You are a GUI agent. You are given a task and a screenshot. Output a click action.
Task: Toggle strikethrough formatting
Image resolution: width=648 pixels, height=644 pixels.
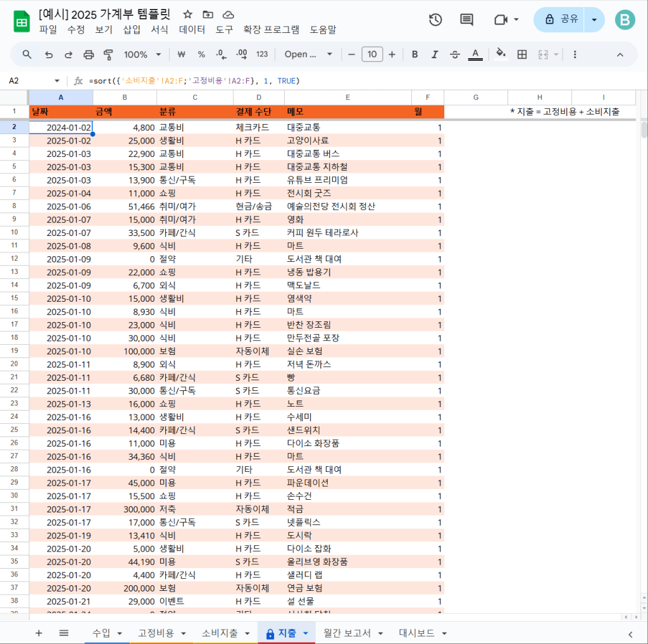(x=454, y=54)
